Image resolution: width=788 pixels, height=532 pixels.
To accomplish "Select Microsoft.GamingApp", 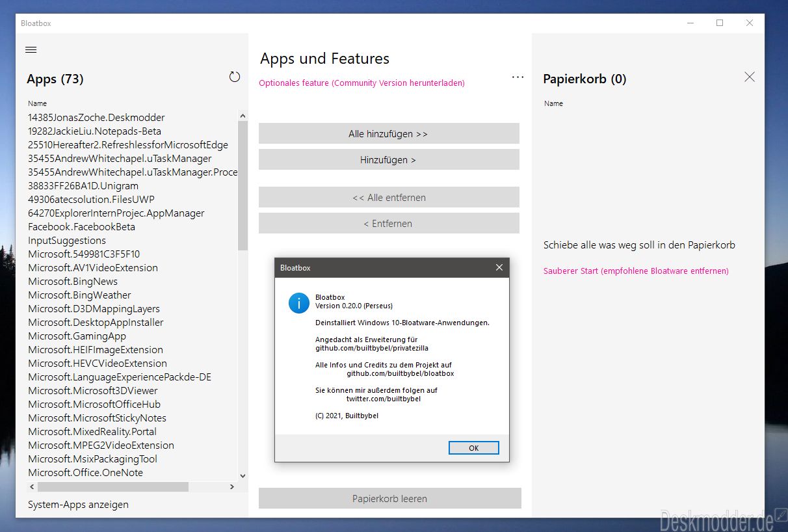I will click(77, 336).
